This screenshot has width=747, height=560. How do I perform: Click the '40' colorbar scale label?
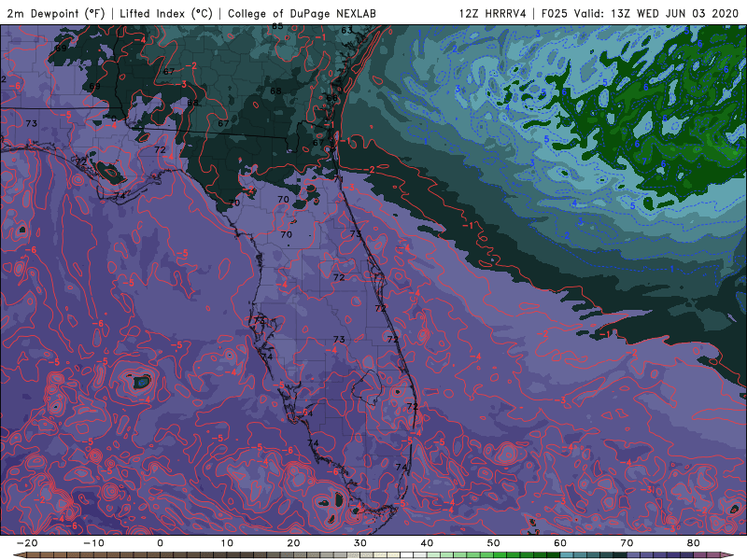click(x=427, y=543)
